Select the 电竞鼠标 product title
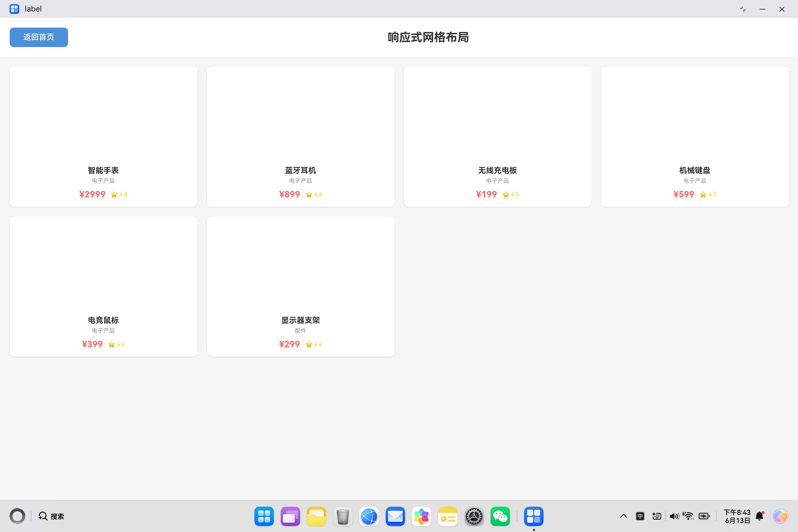Viewport: 798px width, 532px height. point(104,320)
